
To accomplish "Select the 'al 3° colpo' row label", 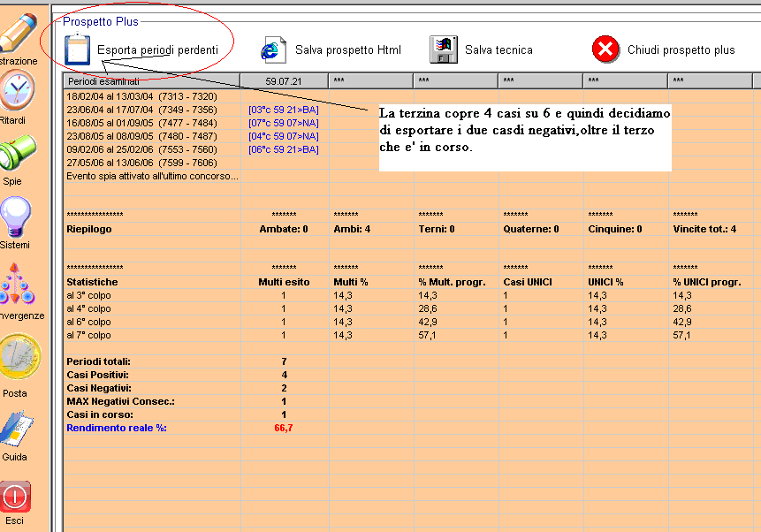I will 88,296.
